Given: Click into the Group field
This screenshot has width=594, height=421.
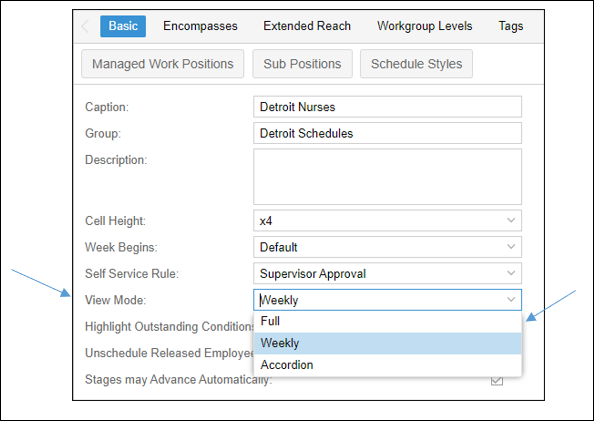Looking at the screenshot, I should pyautogui.click(x=387, y=133).
